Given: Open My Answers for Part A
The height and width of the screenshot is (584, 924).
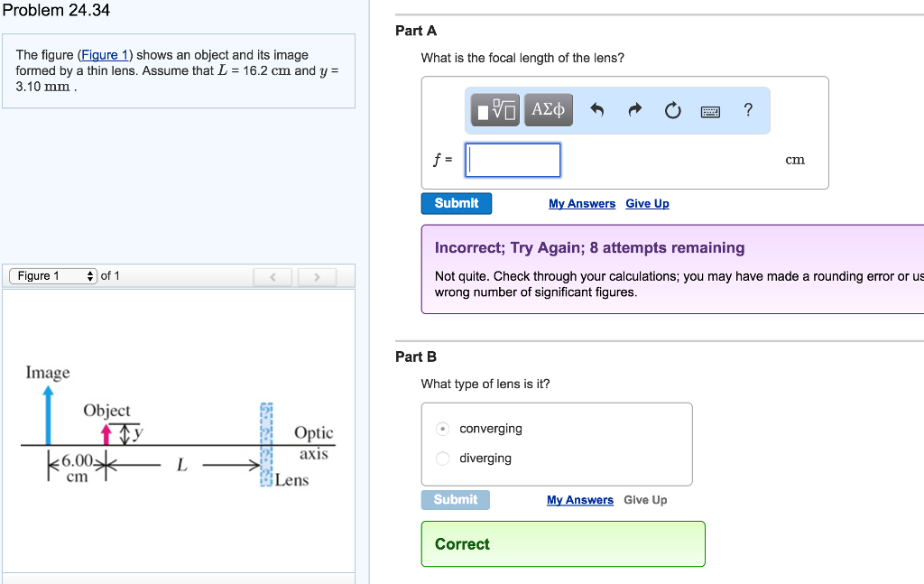Looking at the screenshot, I should coord(582,203).
